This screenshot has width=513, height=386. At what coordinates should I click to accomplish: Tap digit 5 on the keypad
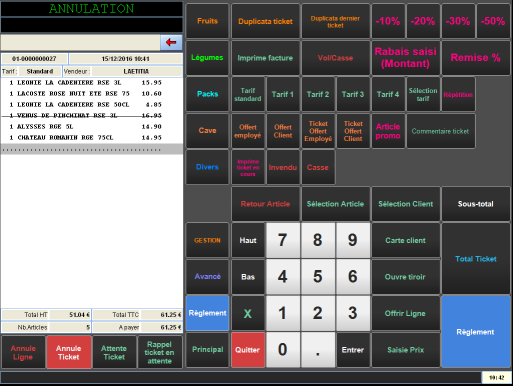(x=318, y=276)
